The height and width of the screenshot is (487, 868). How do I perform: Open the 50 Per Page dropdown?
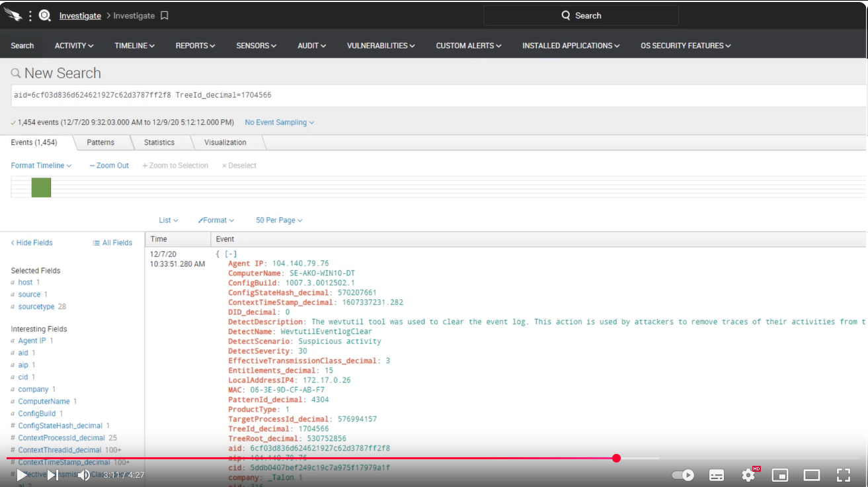click(279, 220)
